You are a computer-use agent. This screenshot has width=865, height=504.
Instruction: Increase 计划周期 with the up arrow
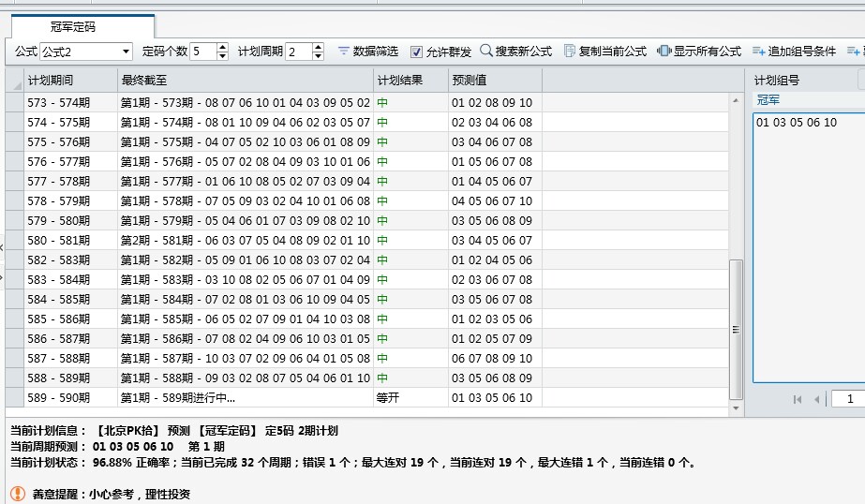click(x=318, y=48)
